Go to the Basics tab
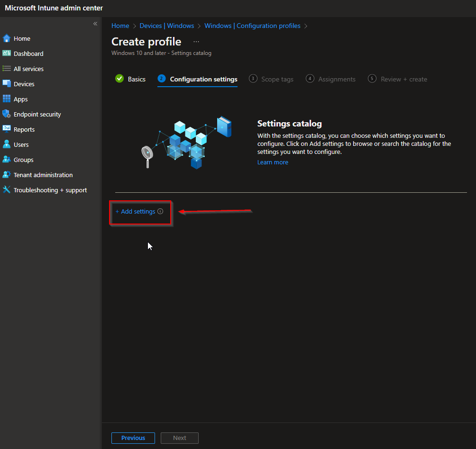Image resolution: width=476 pixels, height=449 pixels. 130,79
